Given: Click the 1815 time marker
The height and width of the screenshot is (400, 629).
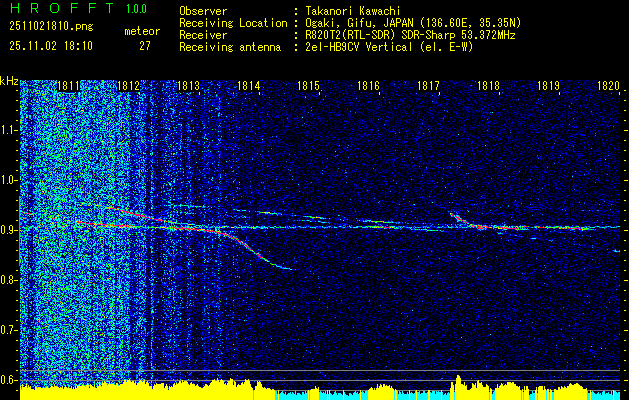Looking at the screenshot, I should pyautogui.click(x=308, y=86).
